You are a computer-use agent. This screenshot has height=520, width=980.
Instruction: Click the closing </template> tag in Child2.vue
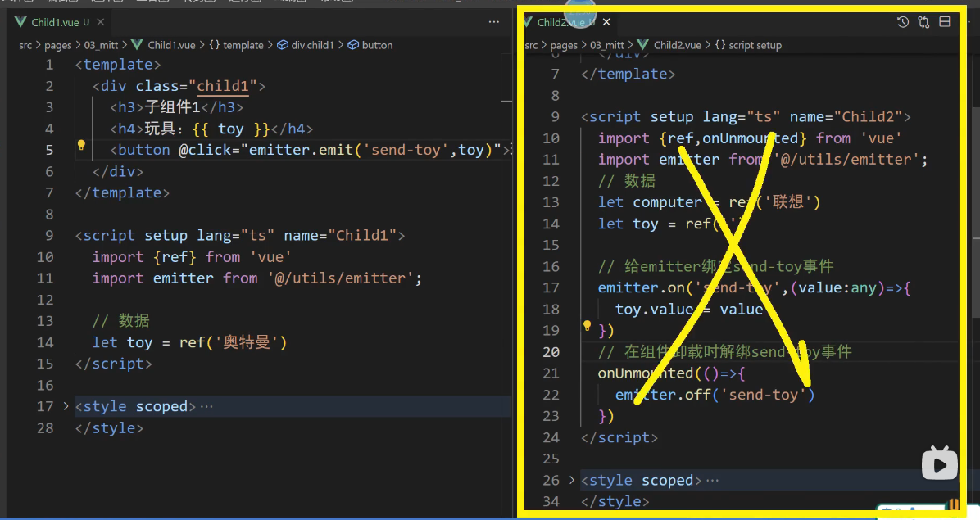[x=628, y=74]
